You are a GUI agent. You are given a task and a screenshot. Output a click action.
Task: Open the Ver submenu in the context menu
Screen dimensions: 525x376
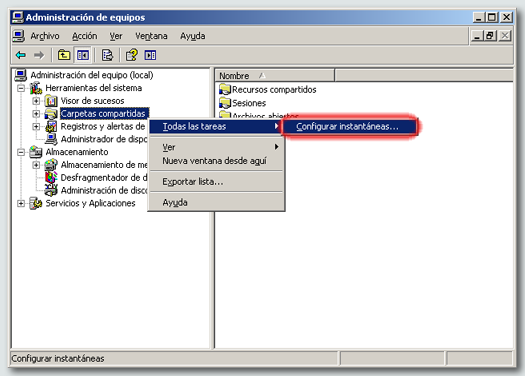[x=216, y=147]
